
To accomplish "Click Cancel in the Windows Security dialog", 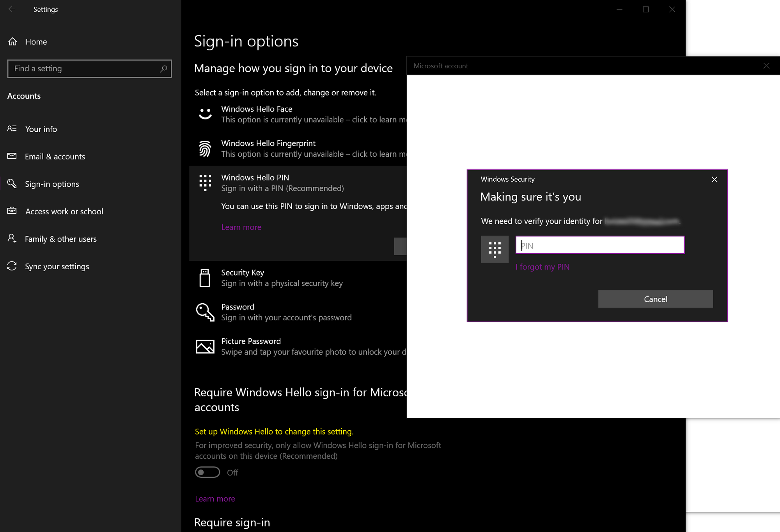I will [x=656, y=299].
